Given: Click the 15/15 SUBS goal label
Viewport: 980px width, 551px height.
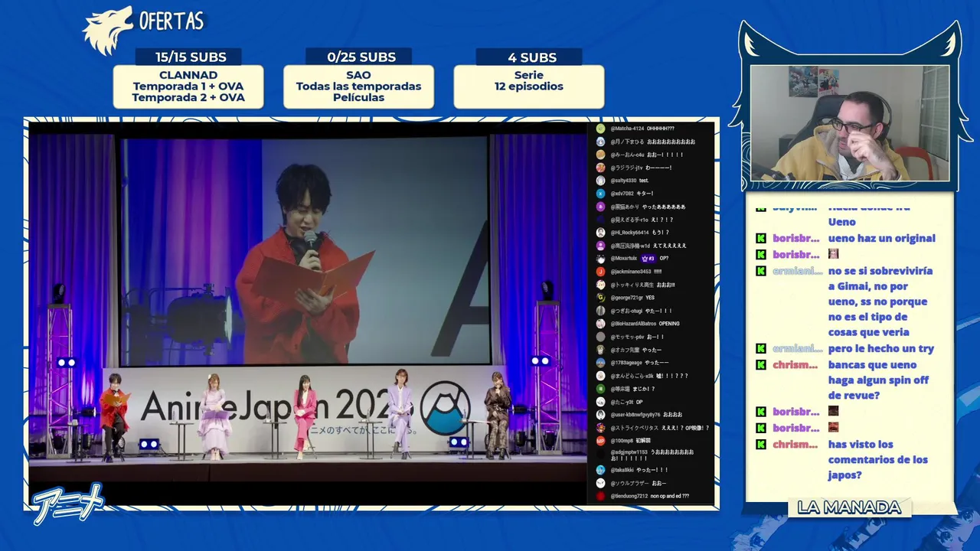Looking at the screenshot, I should [188, 57].
